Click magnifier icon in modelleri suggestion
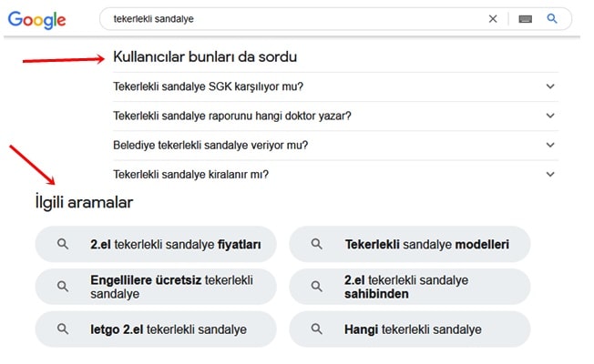594x364 pixels. point(317,244)
